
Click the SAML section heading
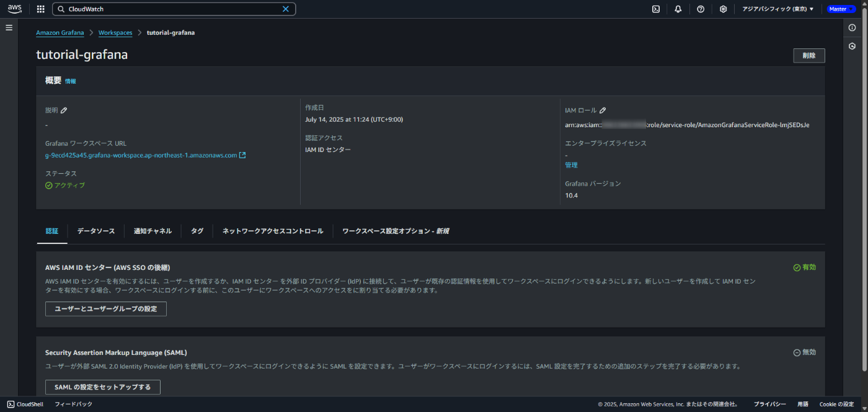[x=116, y=352]
